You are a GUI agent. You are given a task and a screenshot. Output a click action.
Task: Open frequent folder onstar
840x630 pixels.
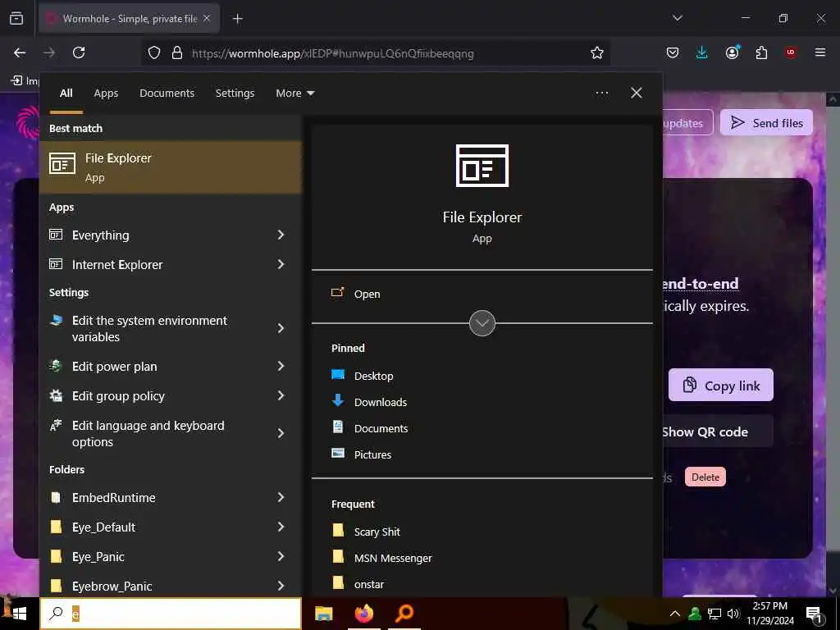[x=368, y=584]
